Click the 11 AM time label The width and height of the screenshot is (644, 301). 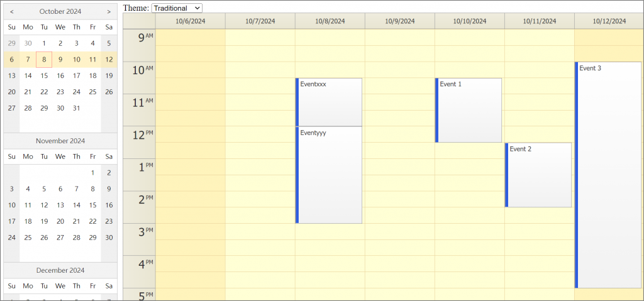[139, 110]
